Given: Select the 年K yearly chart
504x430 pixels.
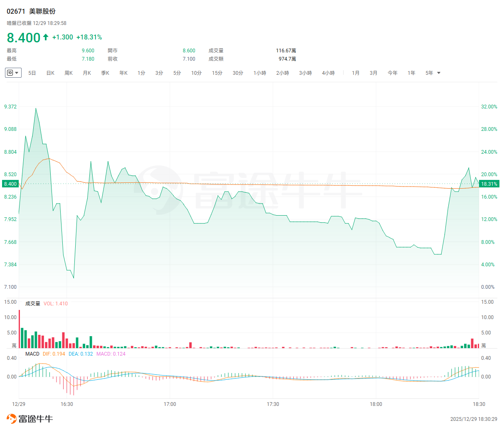Looking at the screenshot, I should [123, 73].
